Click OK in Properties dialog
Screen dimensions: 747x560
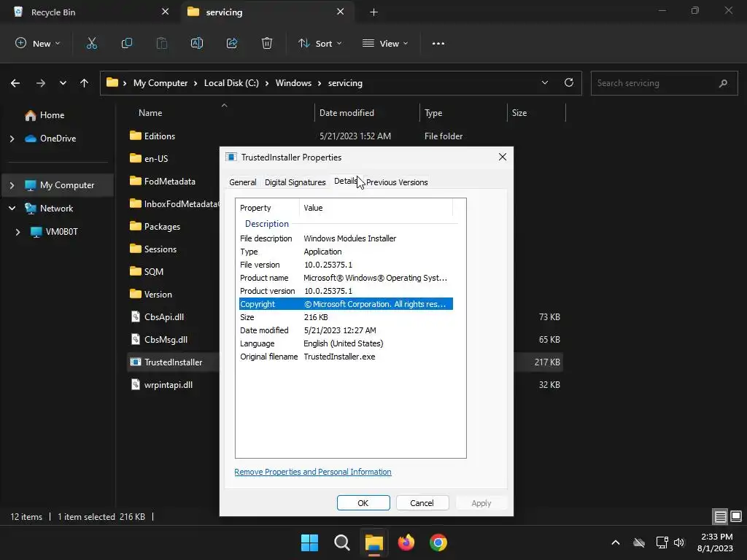363,503
